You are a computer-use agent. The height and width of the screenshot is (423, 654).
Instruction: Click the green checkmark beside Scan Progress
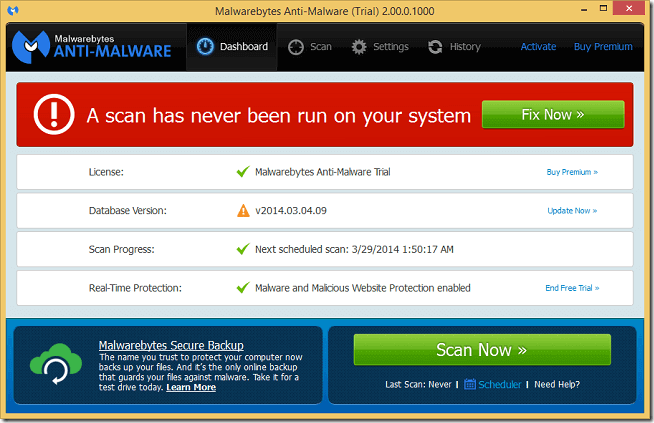[x=243, y=249]
